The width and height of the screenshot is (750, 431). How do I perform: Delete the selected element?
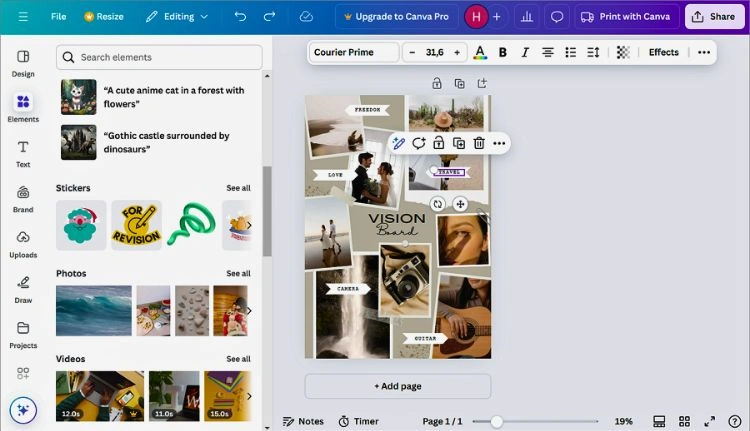479,144
